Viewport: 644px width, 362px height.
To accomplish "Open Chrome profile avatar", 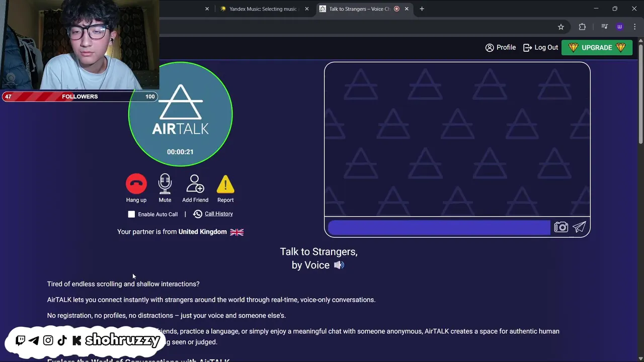I will tap(620, 27).
